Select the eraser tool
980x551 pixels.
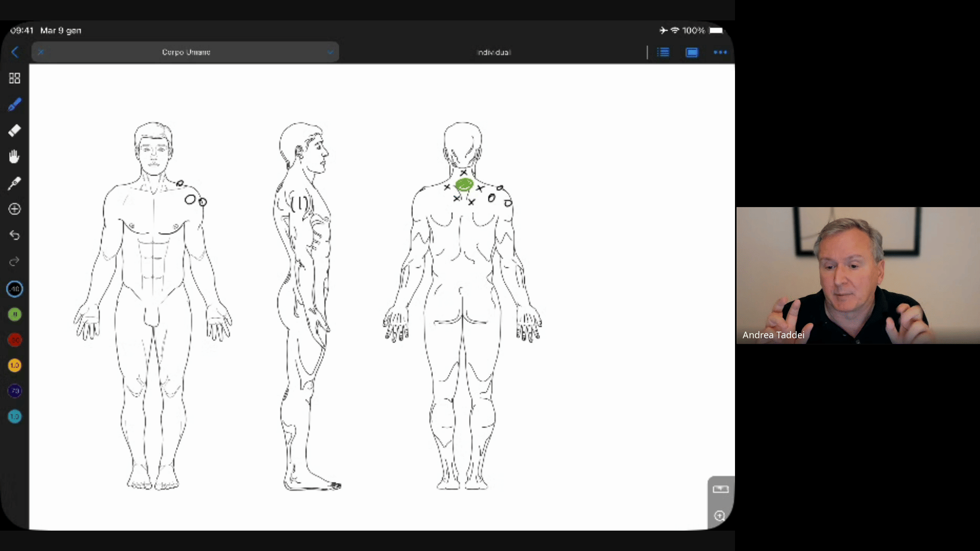14,131
